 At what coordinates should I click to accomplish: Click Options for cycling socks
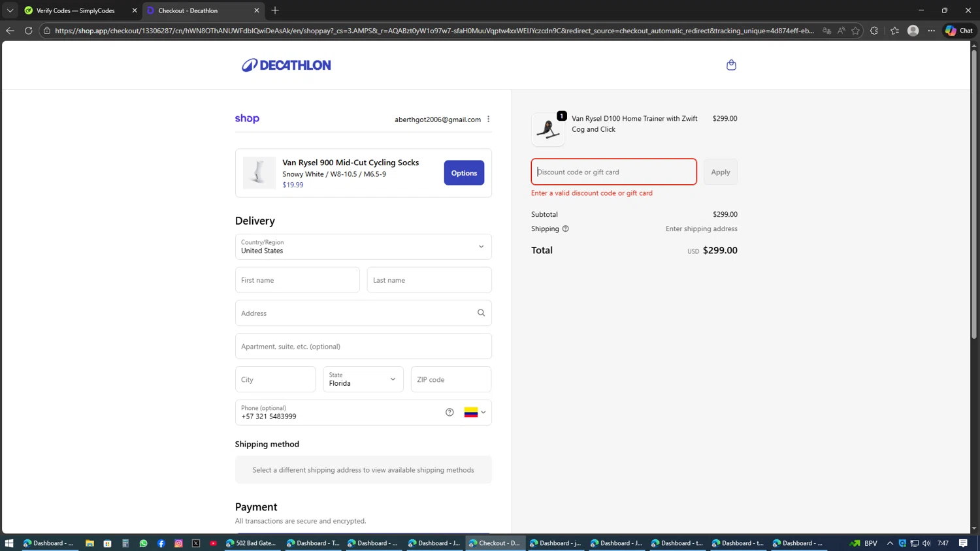(x=464, y=173)
